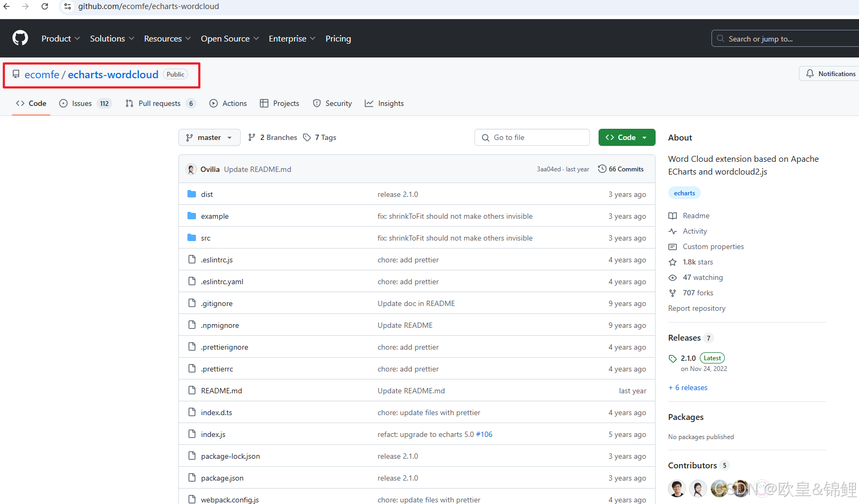Click the commit history clock icon

pos(602,169)
